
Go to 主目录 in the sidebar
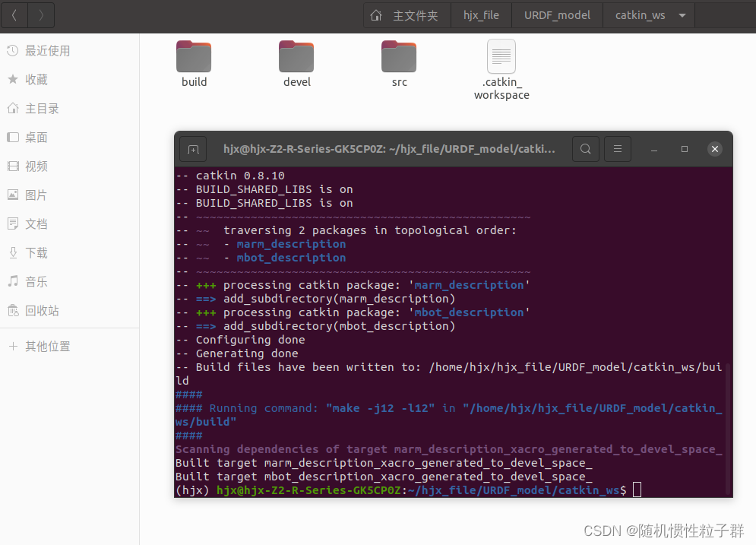69,109
